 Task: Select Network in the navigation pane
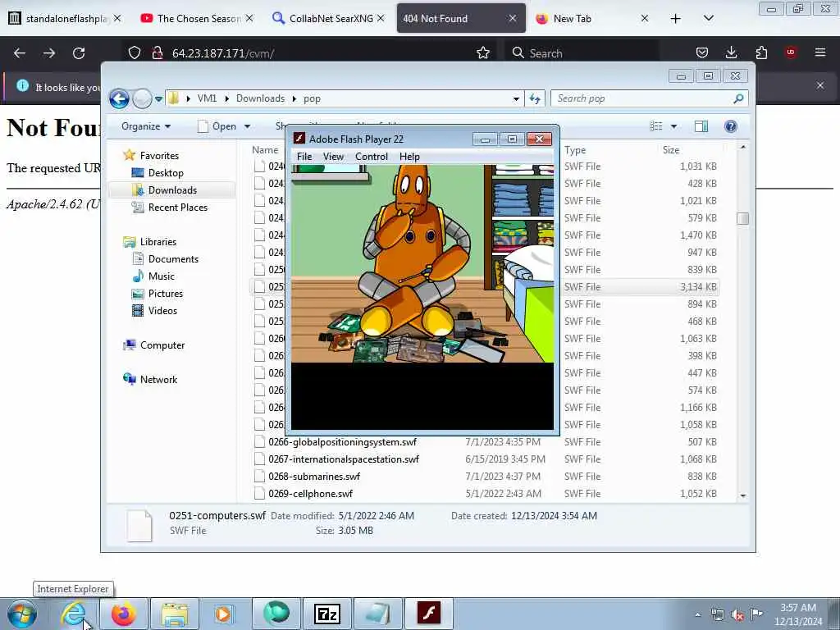coord(158,380)
